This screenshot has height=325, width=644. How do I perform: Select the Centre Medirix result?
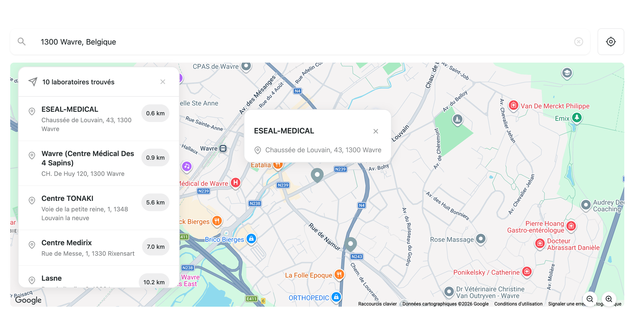point(99,248)
